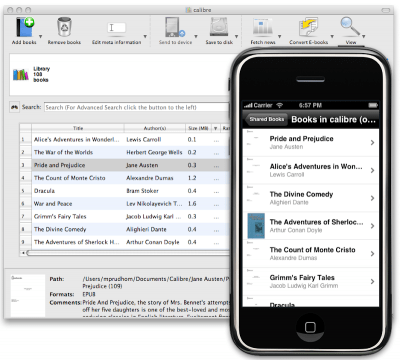Click in the Search input field
This screenshot has width=400, height=360.
tap(137, 107)
